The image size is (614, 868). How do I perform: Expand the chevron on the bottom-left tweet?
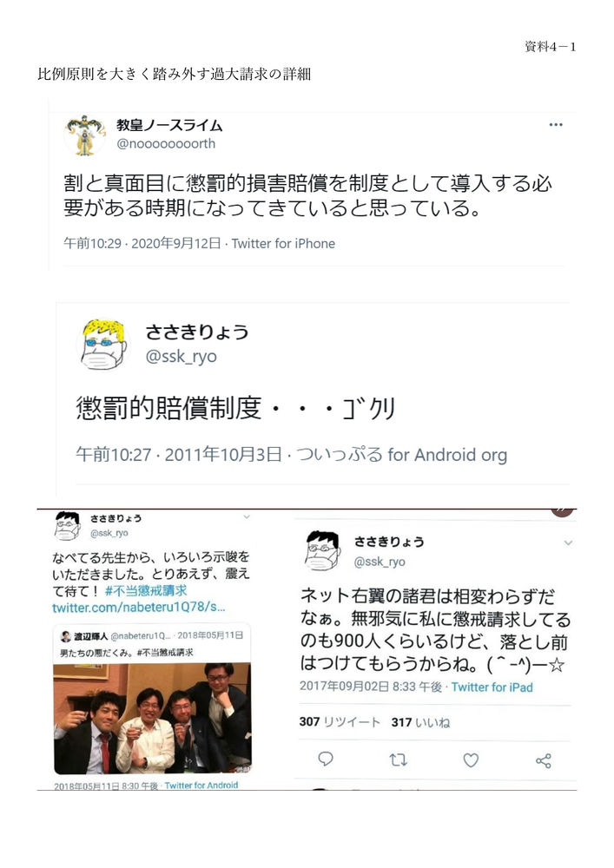247,516
